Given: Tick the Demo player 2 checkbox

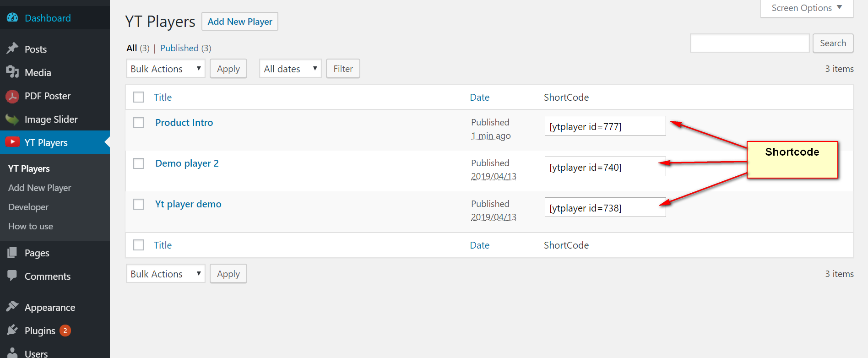Looking at the screenshot, I should coord(139,163).
